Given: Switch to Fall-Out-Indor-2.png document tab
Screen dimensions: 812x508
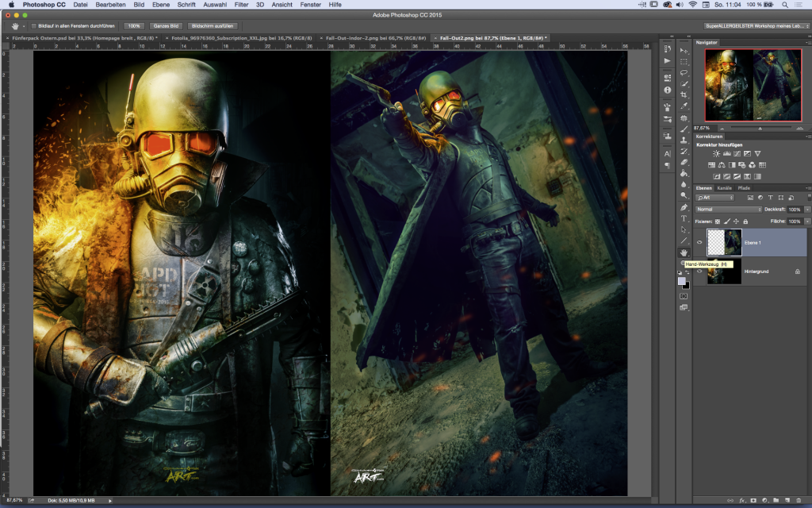Looking at the screenshot, I should click(x=375, y=38).
